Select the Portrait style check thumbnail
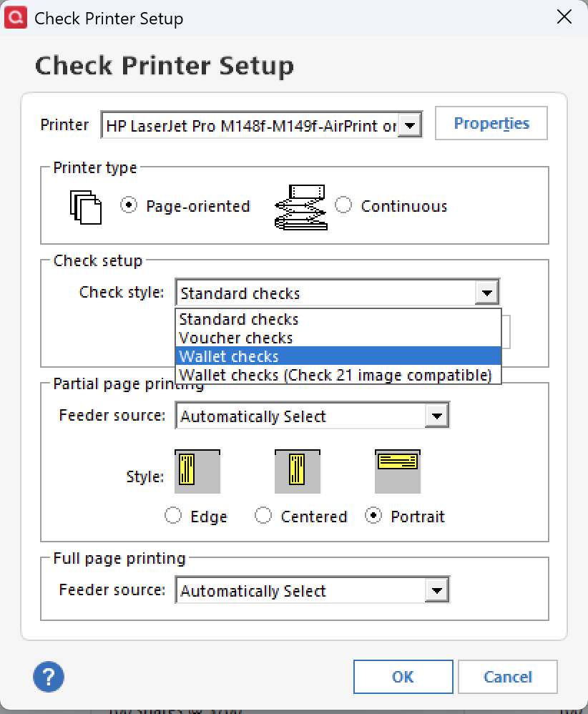588x714 pixels. click(398, 471)
